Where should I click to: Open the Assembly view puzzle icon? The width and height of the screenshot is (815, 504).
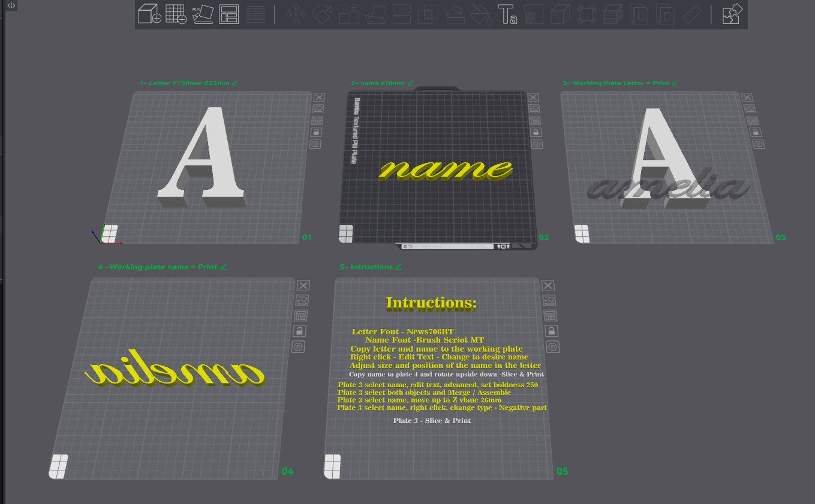tap(732, 14)
